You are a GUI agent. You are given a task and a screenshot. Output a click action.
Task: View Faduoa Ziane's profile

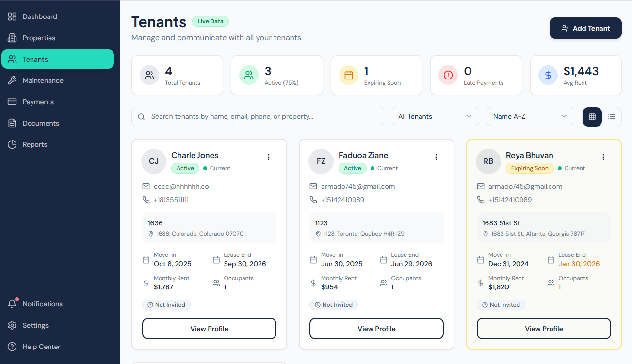pyautogui.click(x=376, y=328)
